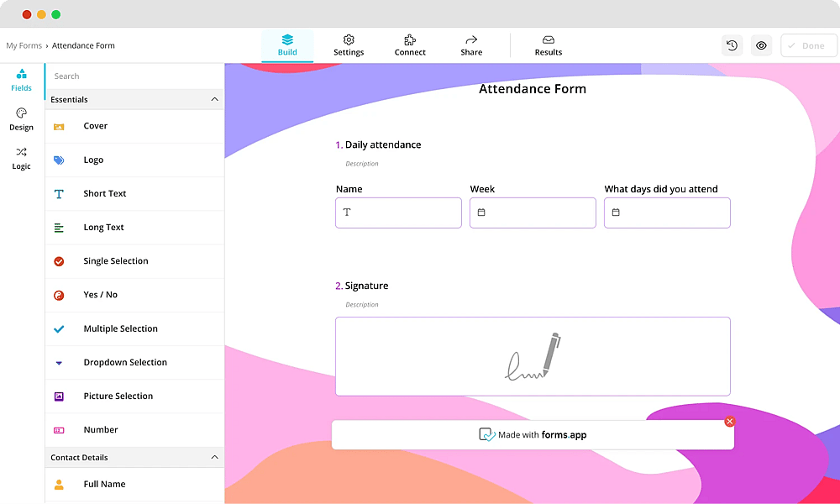Add the Short Text field icon
Screen dimensions: 840x504
tap(59, 194)
